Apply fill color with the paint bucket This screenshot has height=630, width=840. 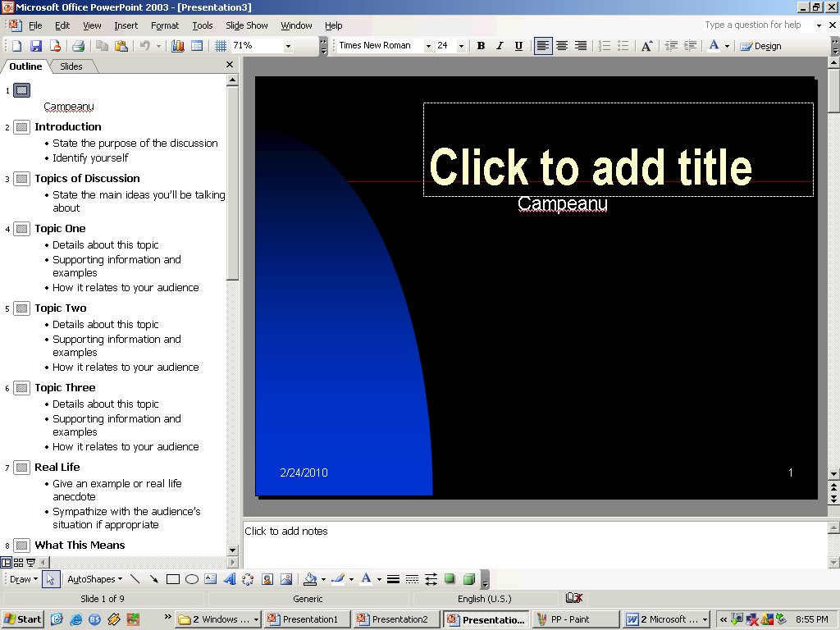[x=310, y=579]
